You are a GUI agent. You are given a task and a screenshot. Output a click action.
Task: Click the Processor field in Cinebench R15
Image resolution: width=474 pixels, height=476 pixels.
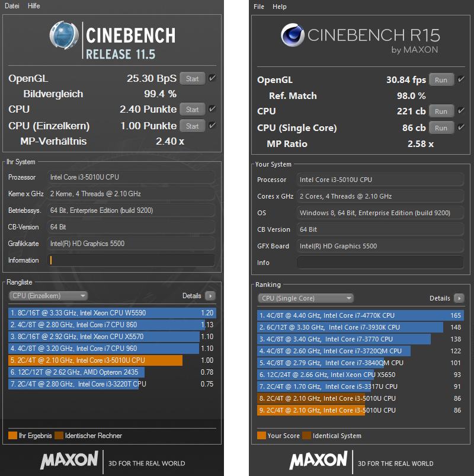click(x=380, y=180)
